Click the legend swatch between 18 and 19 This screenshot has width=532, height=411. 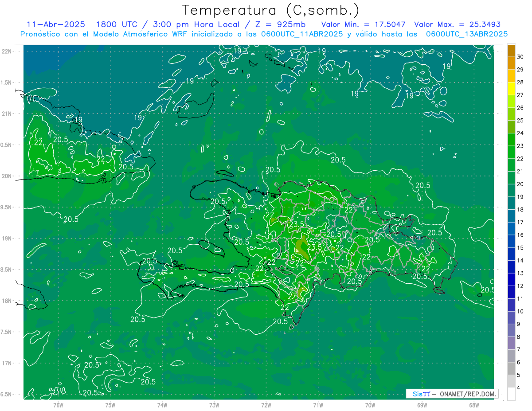click(x=511, y=203)
